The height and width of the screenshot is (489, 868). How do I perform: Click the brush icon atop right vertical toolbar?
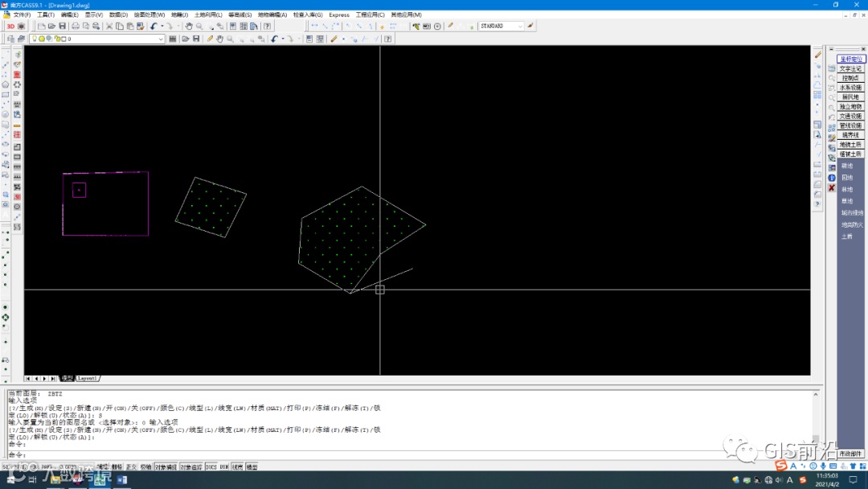[817, 54]
